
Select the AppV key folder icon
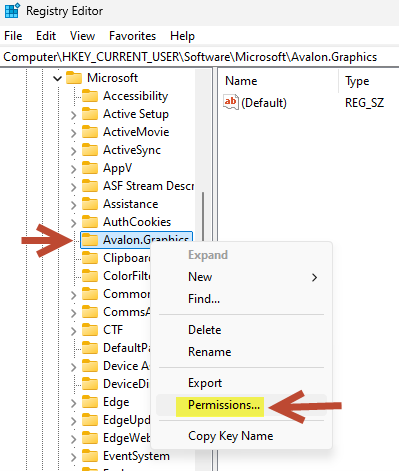pos(90,168)
